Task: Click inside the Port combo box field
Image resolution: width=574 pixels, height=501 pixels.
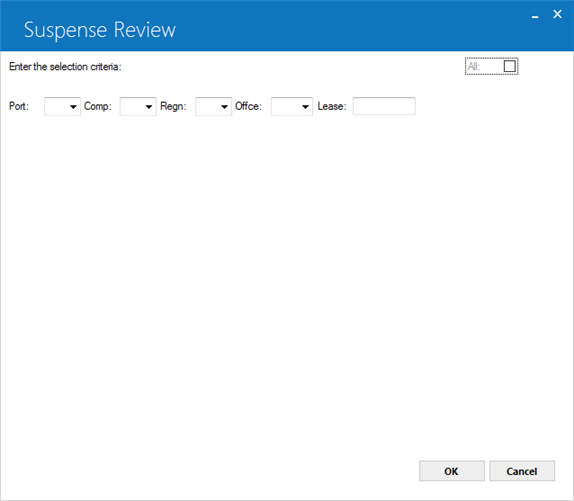Action: click(x=56, y=106)
